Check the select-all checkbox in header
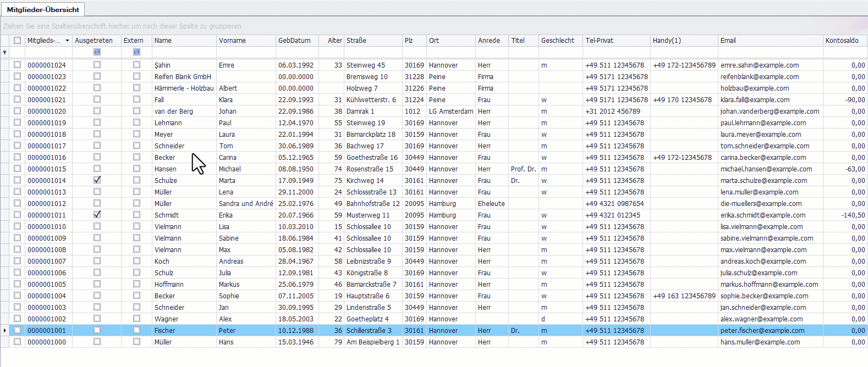 tap(18, 41)
